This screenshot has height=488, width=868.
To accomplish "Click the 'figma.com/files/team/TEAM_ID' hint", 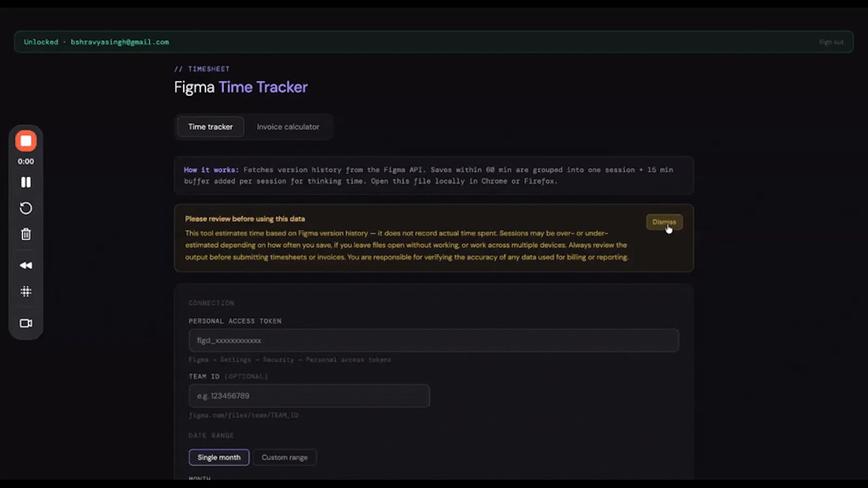I will point(243,415).
